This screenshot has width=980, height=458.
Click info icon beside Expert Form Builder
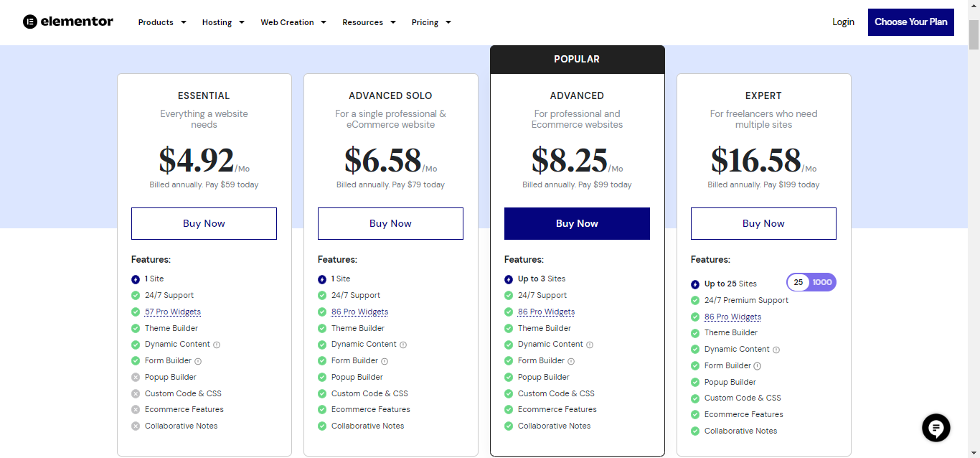(x=758, y=366)
